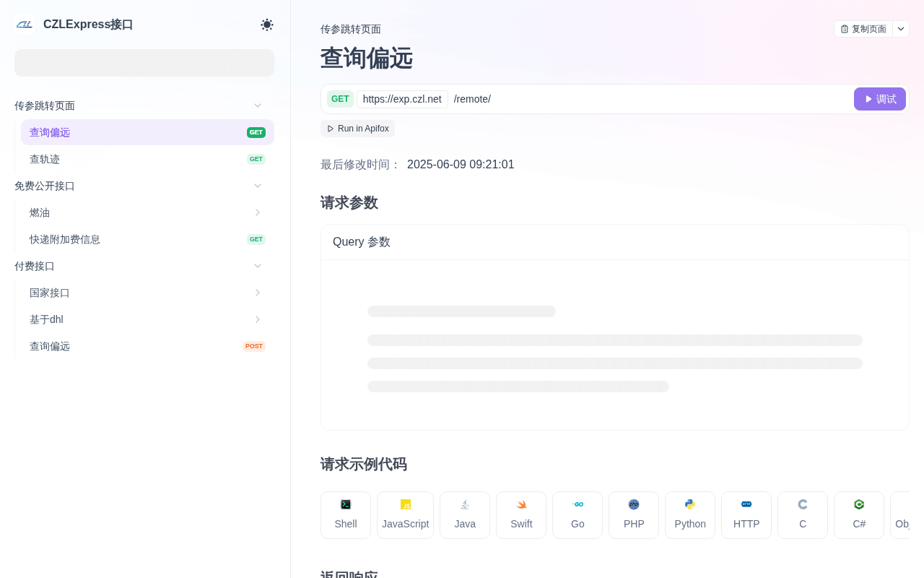Open the 查轨迹 GET endpoint
The width and height of the screenshot is (924, 578).
click(x=147, y=159)
